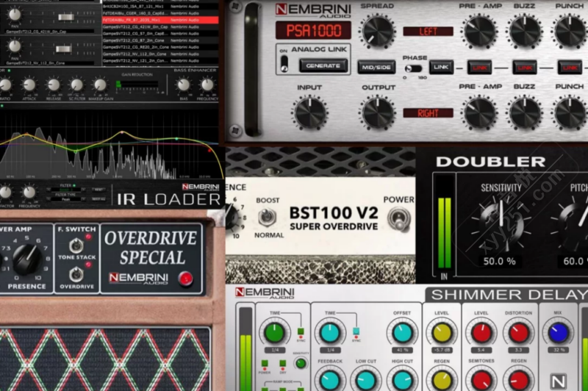
Task: Click the Low Cut knob in Shimmer Delay
Action: coord(365,380)
